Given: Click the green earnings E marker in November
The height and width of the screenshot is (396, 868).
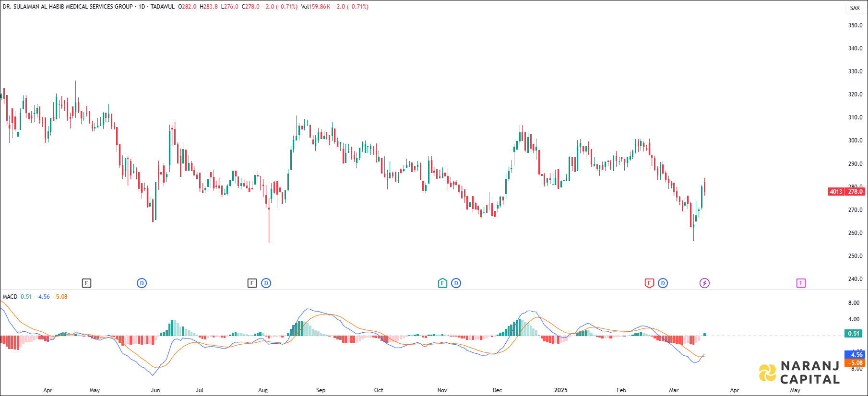Looking at the screenshot, I should click(442, 283).
